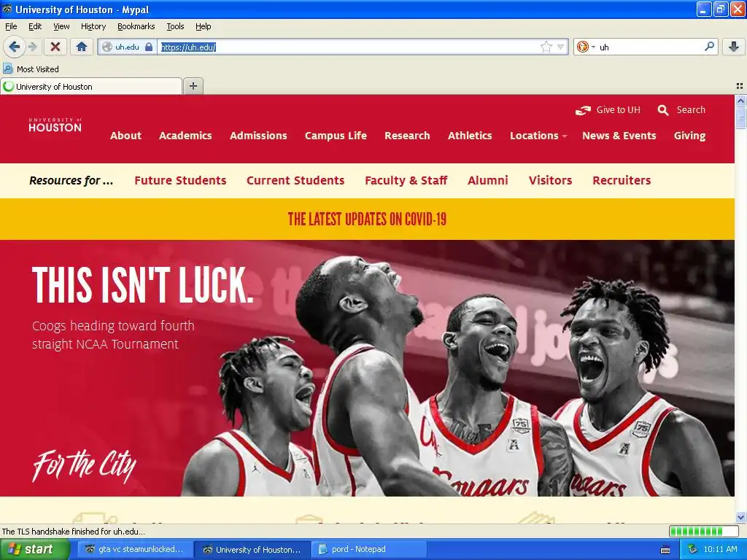Open the History menu

[x=93, y=26]
